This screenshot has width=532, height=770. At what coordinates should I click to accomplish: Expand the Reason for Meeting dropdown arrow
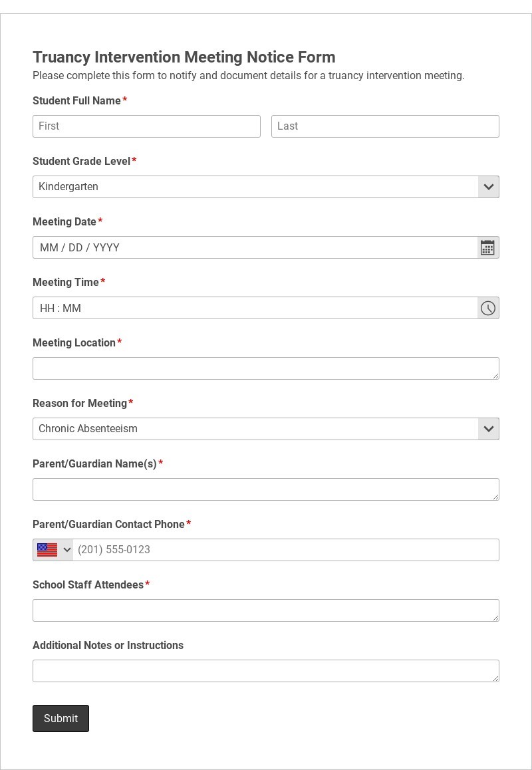(488, 429)
